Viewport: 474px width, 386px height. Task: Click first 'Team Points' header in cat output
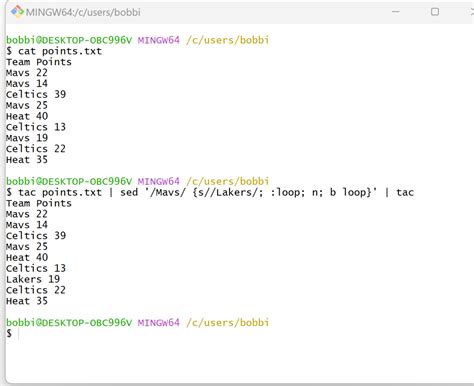(39, 62)
